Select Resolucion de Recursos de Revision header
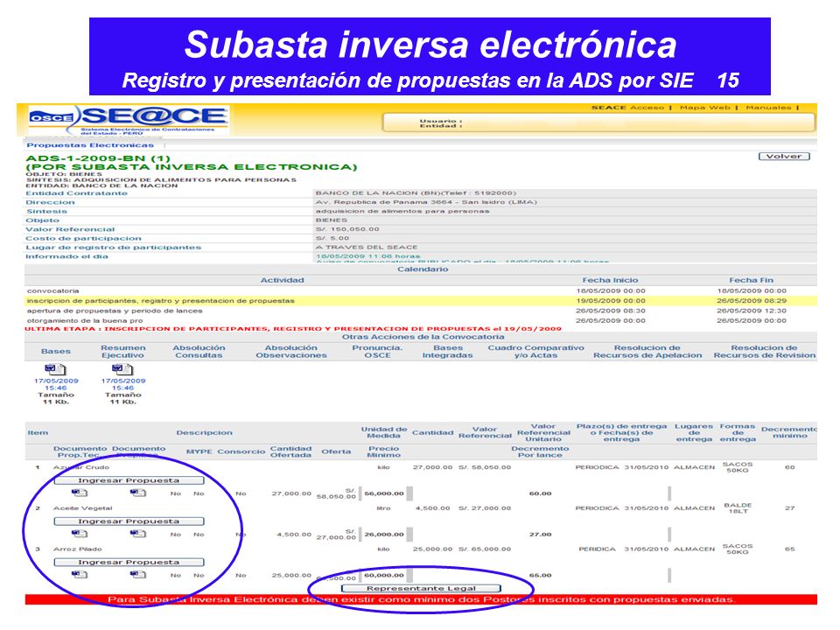This screenshot has height=630, width=840. tap(765, 352)
